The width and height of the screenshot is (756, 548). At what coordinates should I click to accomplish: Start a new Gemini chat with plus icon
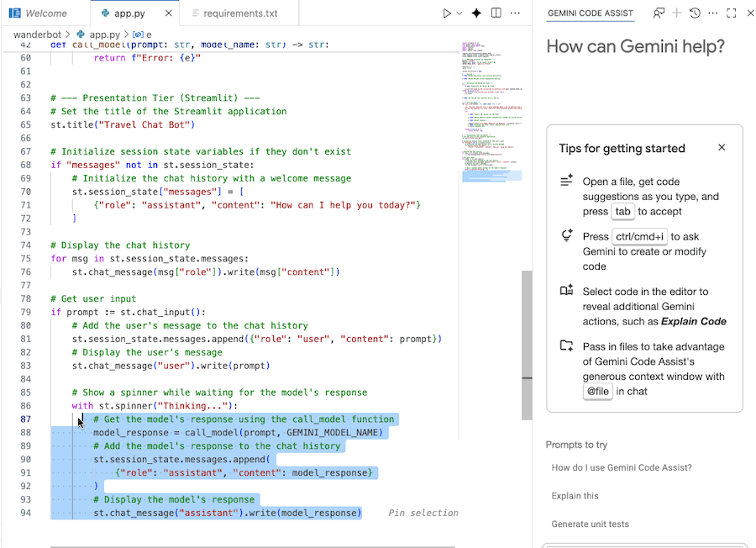coord(677,13)
